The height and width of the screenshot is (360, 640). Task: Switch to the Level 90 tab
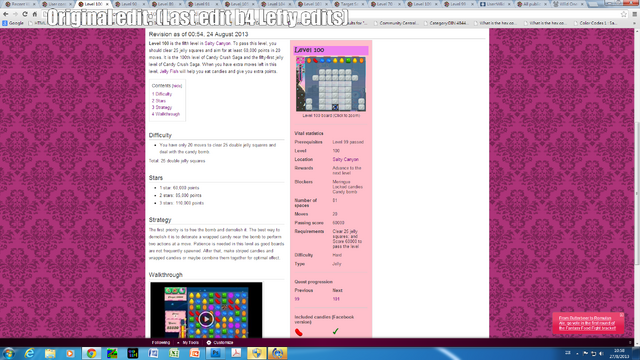129,4
